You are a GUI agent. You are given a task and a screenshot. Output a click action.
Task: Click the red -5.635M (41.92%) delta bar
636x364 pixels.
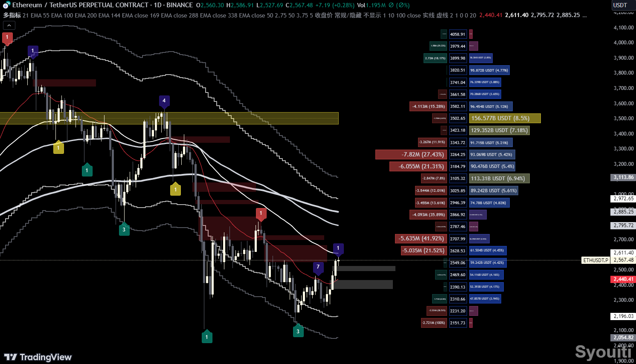click(421, 238)
